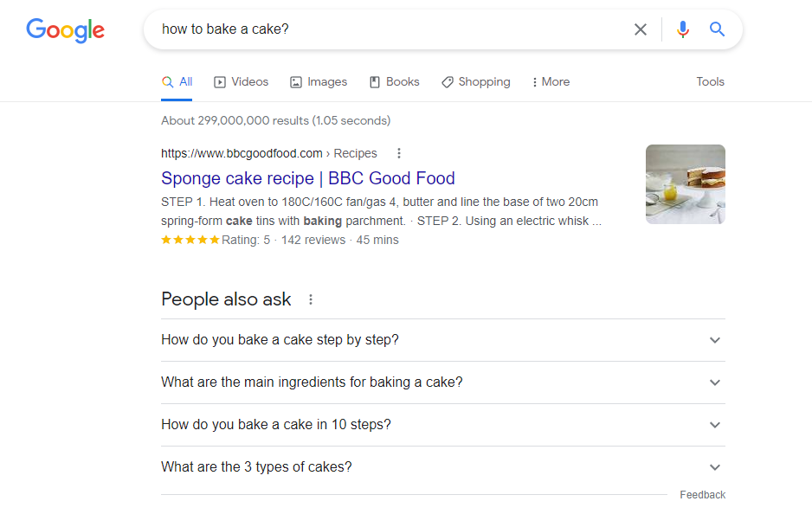Open three-dot menu next to People also ask
This screenshot has height=527, width=812.
pos(311,299)
